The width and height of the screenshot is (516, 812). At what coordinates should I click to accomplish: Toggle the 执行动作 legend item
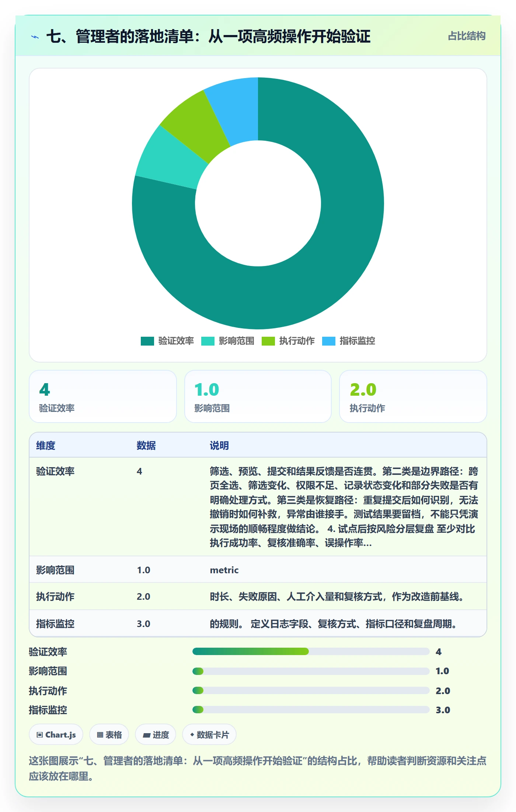click(288, 341)
